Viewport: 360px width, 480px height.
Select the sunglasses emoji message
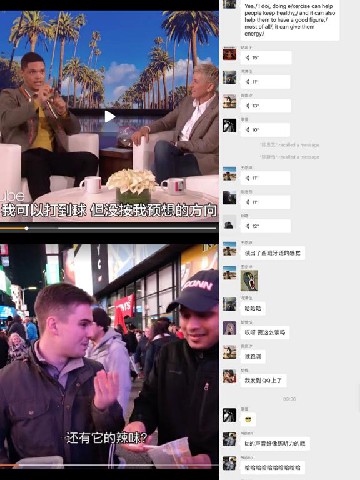pos(248,419)
